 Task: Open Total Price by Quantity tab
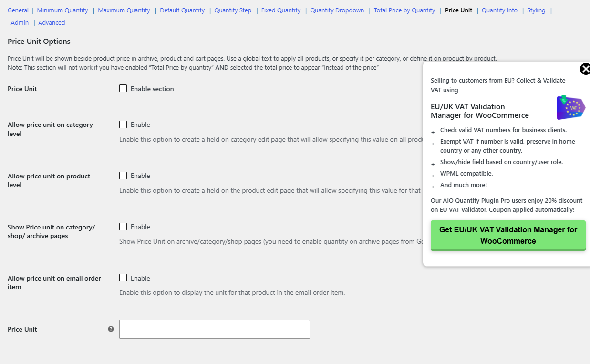point(404,10)
